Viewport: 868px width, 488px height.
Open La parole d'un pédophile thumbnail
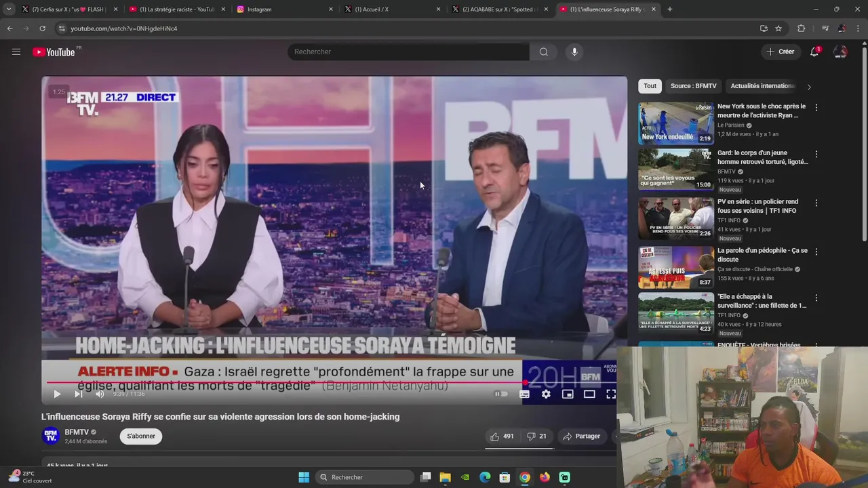[x=676, y=267]
